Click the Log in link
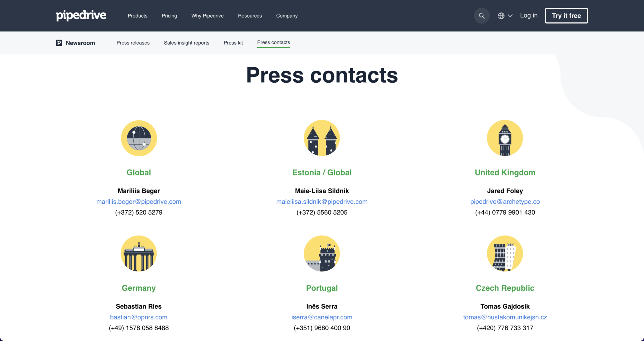This screenshot has height=341, width=644. click(x=529, y=15)
